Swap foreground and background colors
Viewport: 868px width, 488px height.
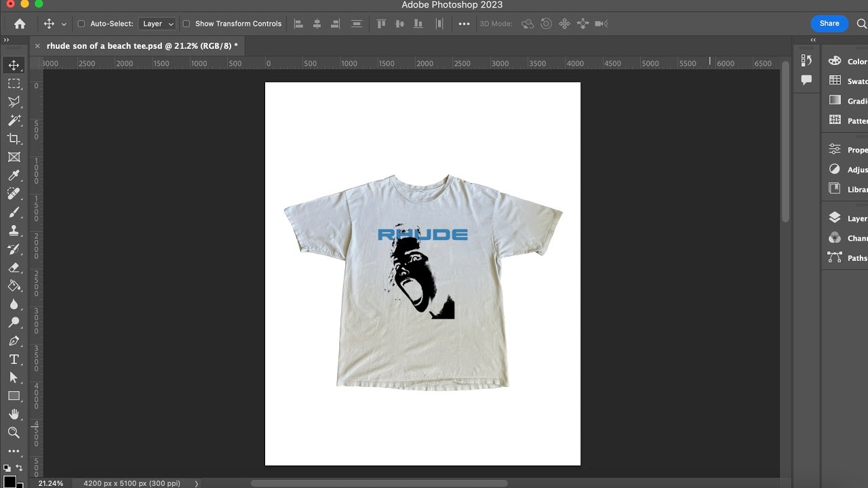point(19,468)
